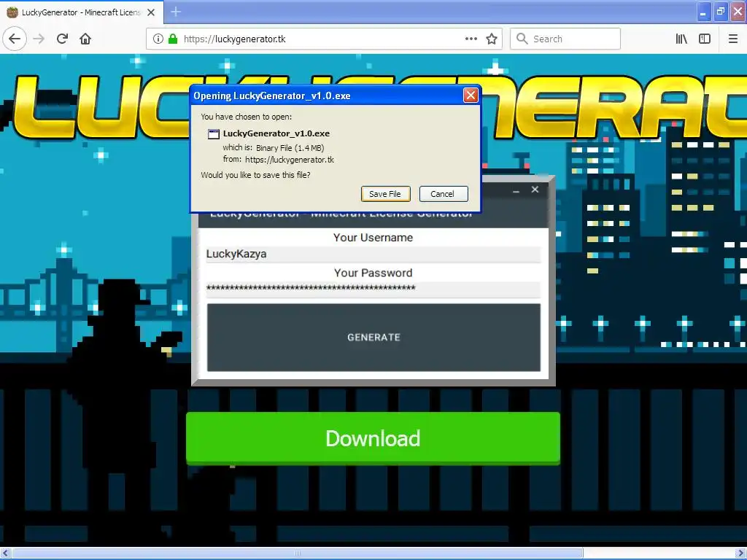Click the 'Would you like to save this file?' text
Image resolution: width=747 pixels, height=560 pixels.
point(255,175)
